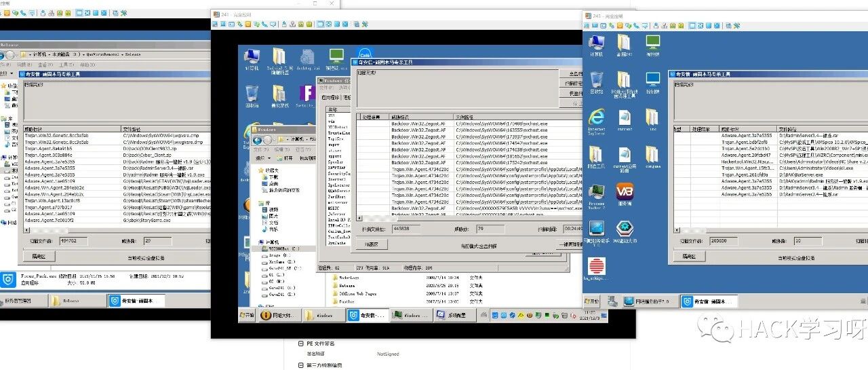Click 威胁标识 column header in middle scanner
This screenshot has width=868, height=370.
421,117
